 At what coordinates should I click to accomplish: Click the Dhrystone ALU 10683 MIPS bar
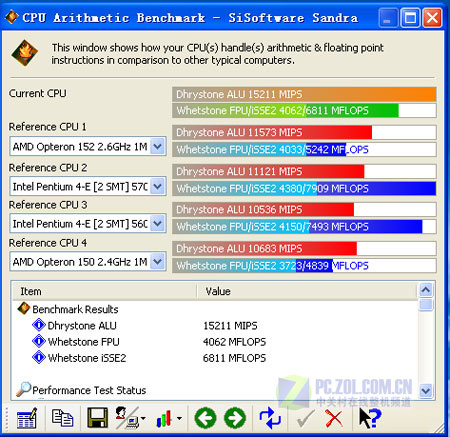tap(304, 248)
